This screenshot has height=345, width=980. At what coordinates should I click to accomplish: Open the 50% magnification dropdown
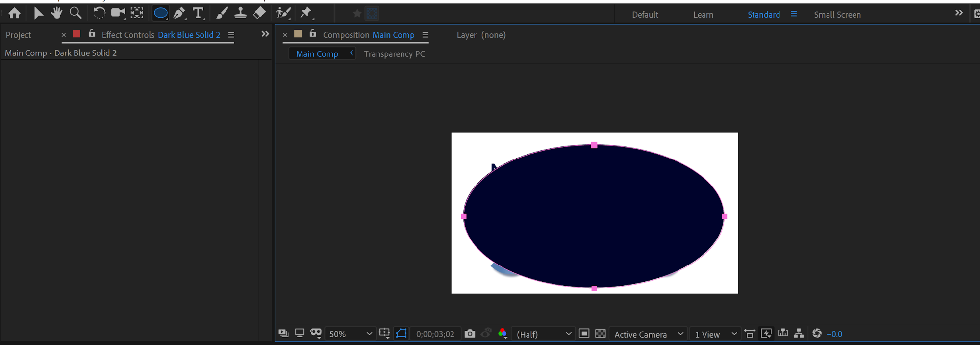pos(350,334)
